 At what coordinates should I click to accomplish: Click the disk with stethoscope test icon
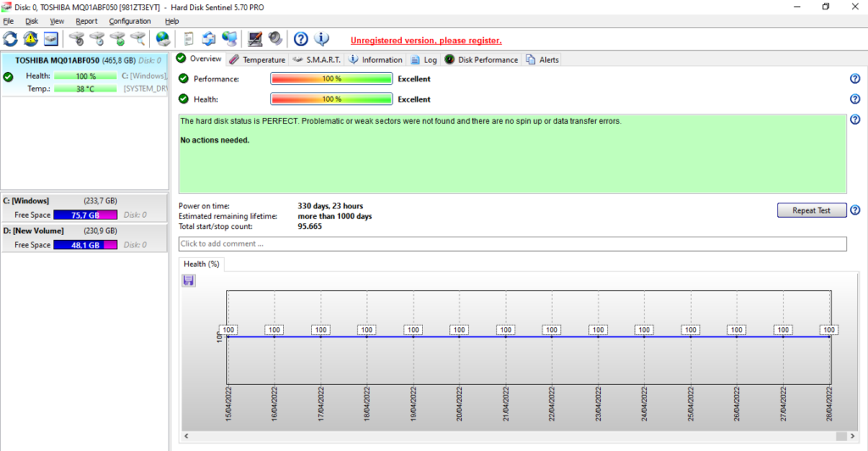pyautogui.click(x=76, y=39)
